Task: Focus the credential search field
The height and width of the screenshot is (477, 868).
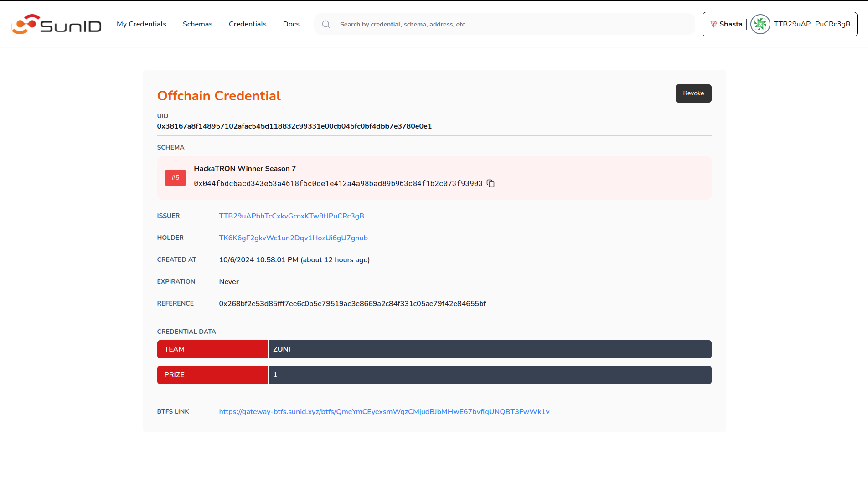Action: (504, 24)
